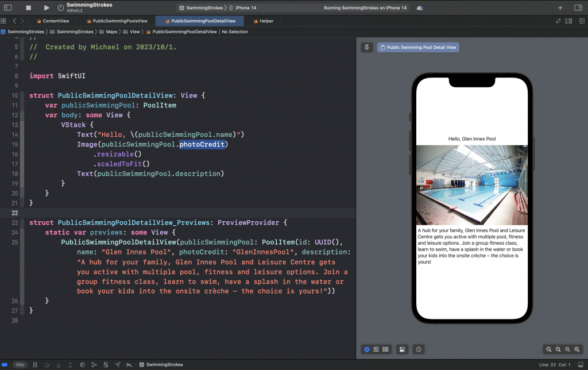Open View folder in jump bar

point(131,32)
